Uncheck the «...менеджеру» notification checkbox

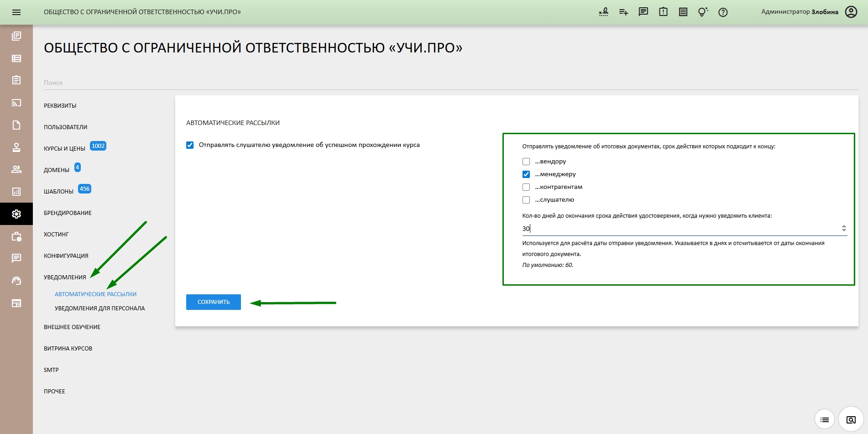(526, 174)
